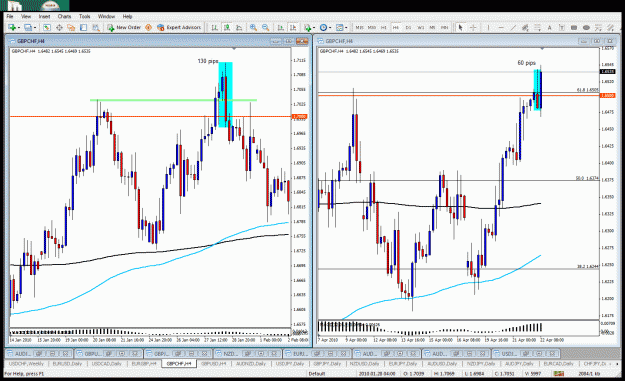Switch to the USDCHF,Weekly chart tab
This screenshot has height=381, width=625.
click(26, 363)
